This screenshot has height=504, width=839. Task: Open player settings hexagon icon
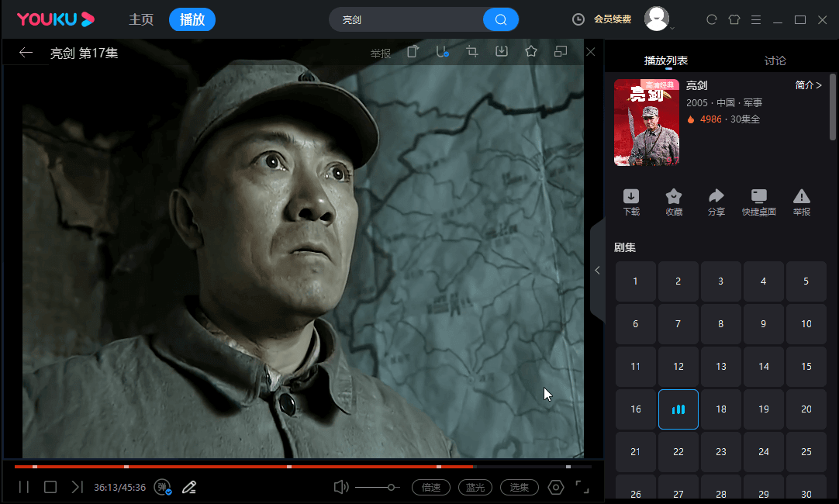(x=556, y=488)
